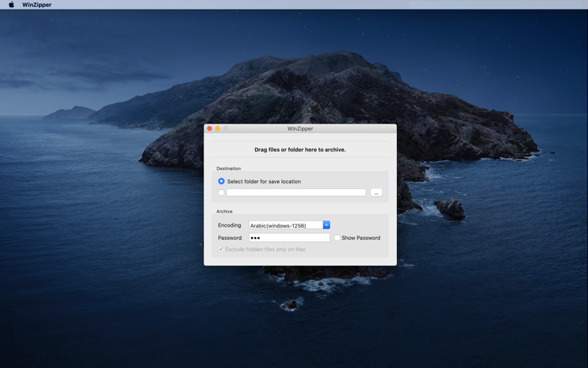
Task: Click the Password input field
Action: (289, 238)
